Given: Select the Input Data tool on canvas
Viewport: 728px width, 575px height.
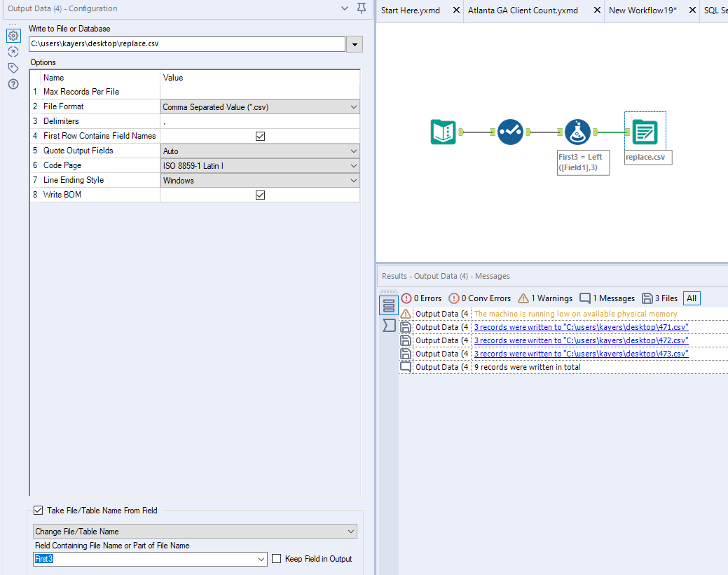Looking at the screenshot, I should pyautogui.click(x=442, y=131).
